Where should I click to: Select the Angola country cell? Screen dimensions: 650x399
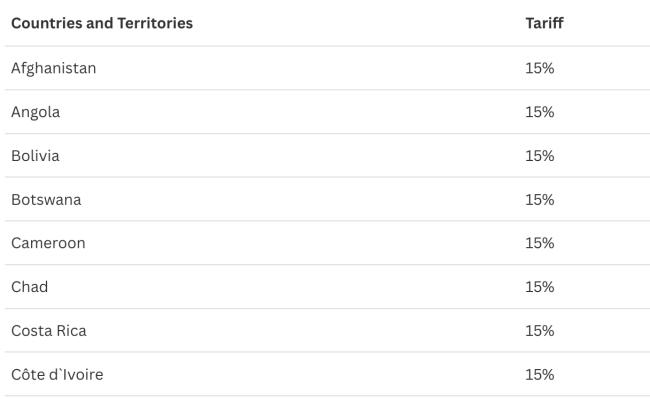point(36,112)
